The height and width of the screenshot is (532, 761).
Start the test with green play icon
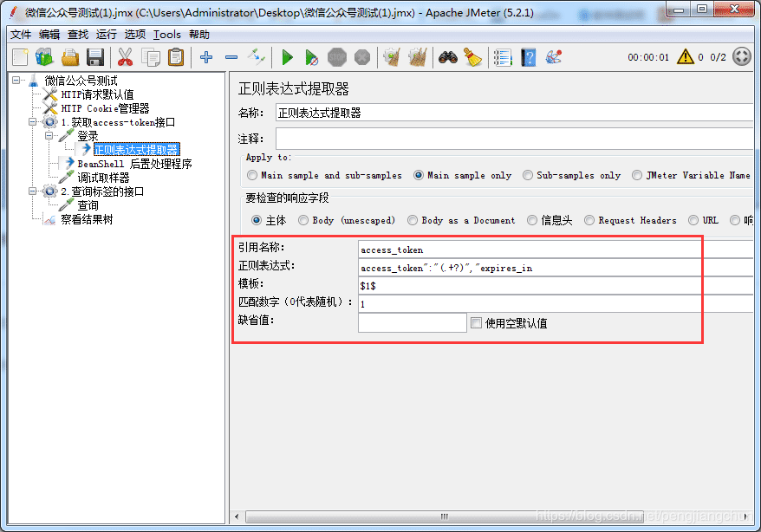(x=287, y=57)
